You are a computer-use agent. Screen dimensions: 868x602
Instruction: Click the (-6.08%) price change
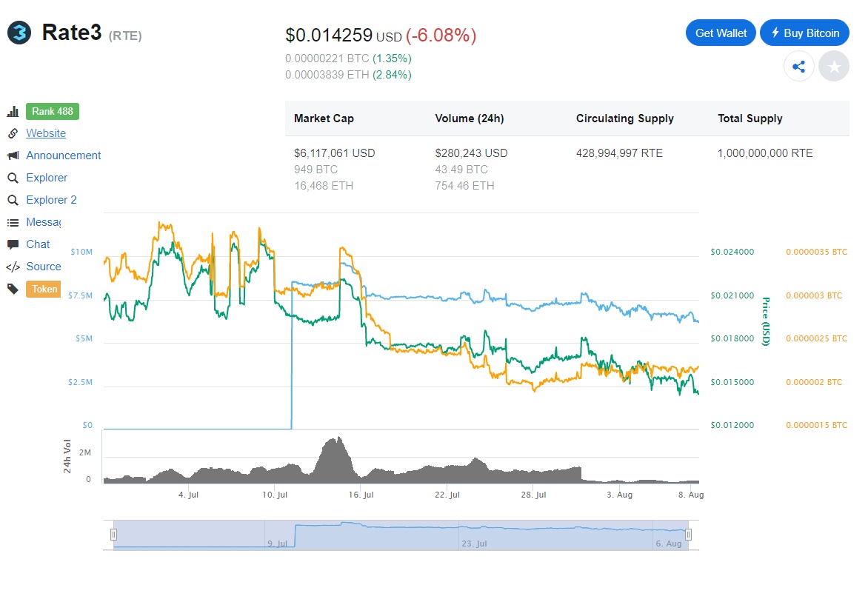tap(441, 36)
